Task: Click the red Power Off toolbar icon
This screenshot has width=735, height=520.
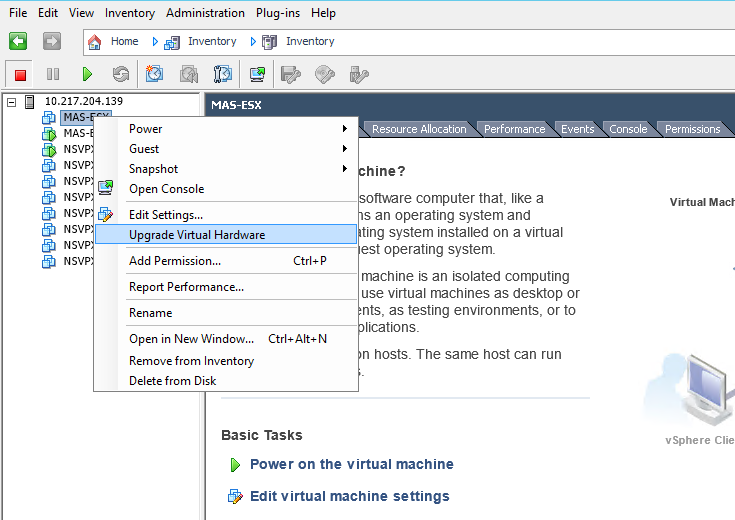Action: click(20, 75)
